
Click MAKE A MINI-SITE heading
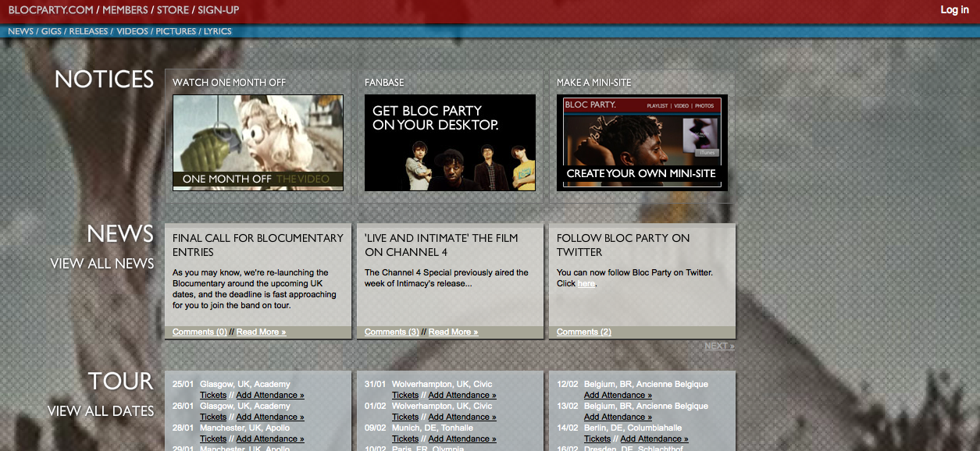[593, 82]
